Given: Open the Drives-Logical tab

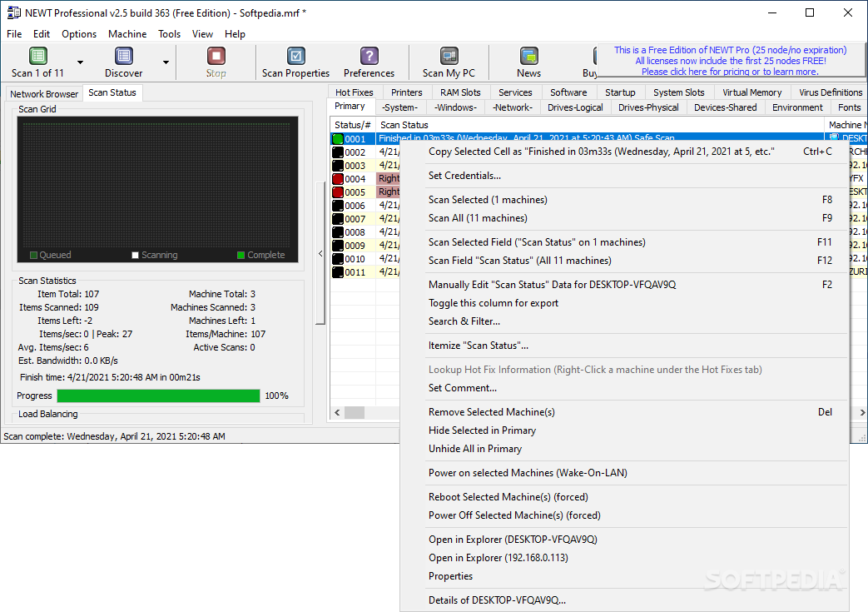Looking at the screenshot, I should pos(575,107).
